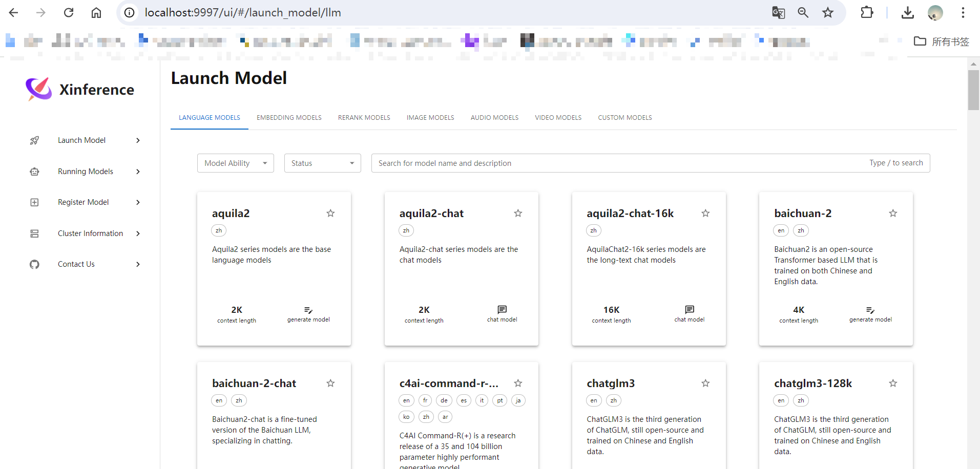Expand the Contact Us chevron
This screenshot has width=980, height=469.
(x=138, y=264)
